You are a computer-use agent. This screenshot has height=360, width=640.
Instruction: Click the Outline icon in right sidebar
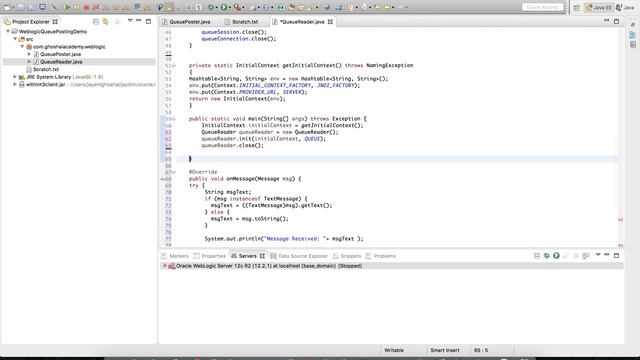click(x=633, y=35)
